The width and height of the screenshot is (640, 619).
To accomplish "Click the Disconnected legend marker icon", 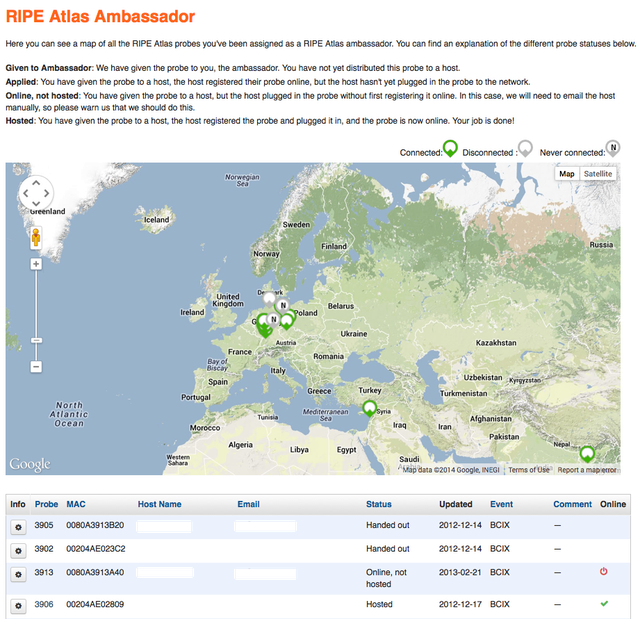I will click(525, 149).
